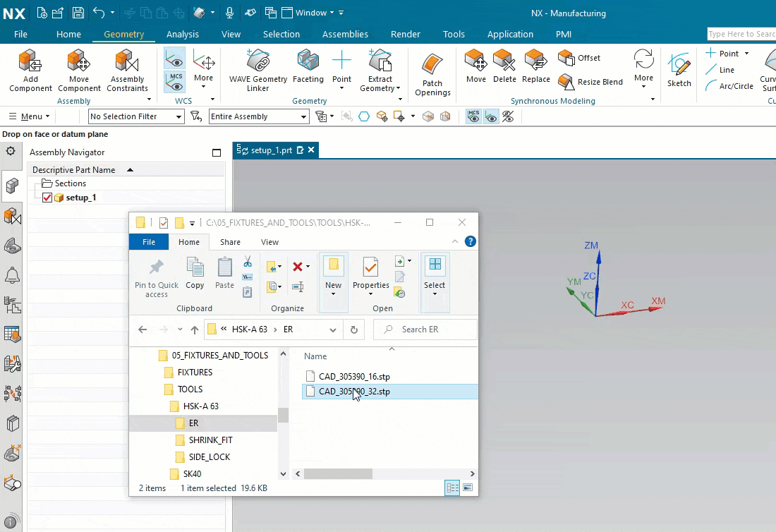Click the Undo arrow icon
The image size is (776, 532).
coord(99,13)
